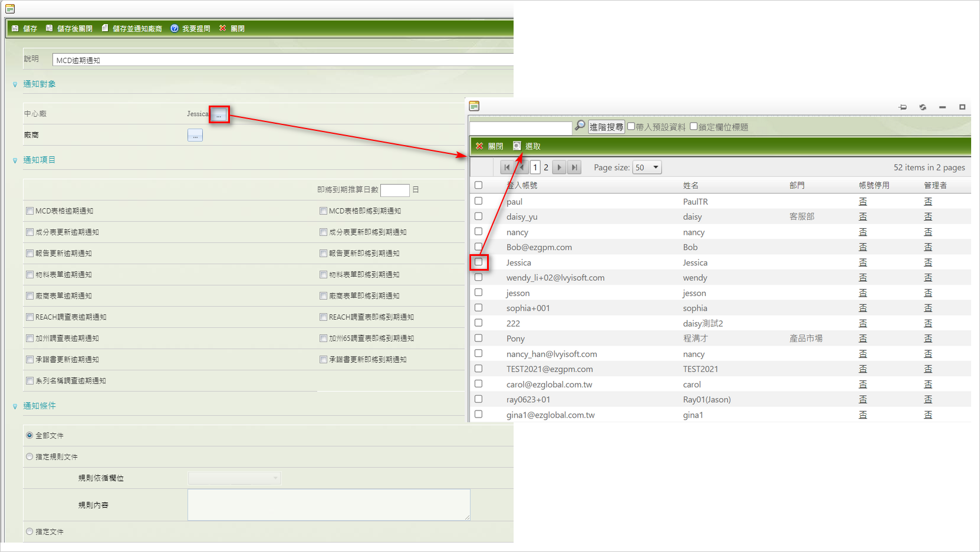Check the row for Pony

[478, 338]
